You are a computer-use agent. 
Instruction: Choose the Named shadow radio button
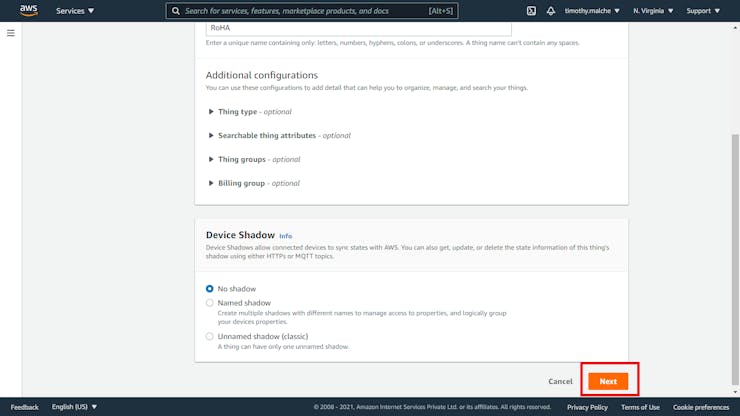coord(210,303)
